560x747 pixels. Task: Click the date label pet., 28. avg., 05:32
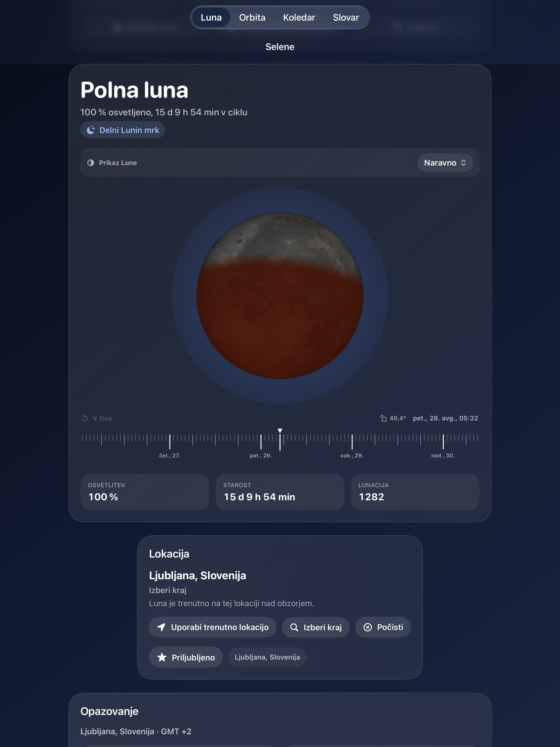point(445,418)
